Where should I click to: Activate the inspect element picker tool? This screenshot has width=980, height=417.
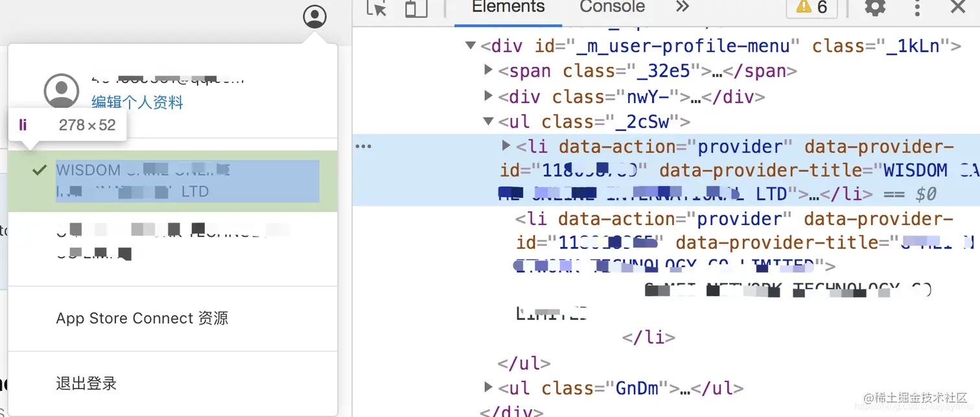(x=377, y=8)
